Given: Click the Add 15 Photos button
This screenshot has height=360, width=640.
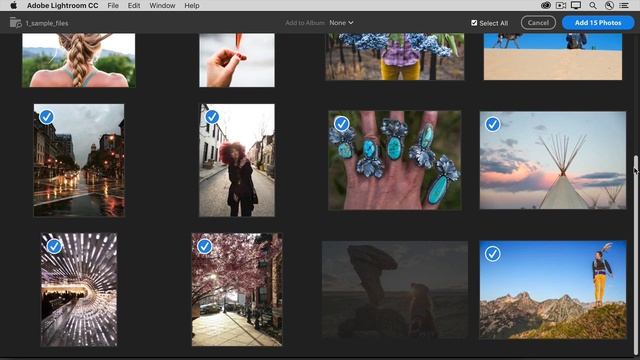Looking at the screenshot, I should [598, 23].
